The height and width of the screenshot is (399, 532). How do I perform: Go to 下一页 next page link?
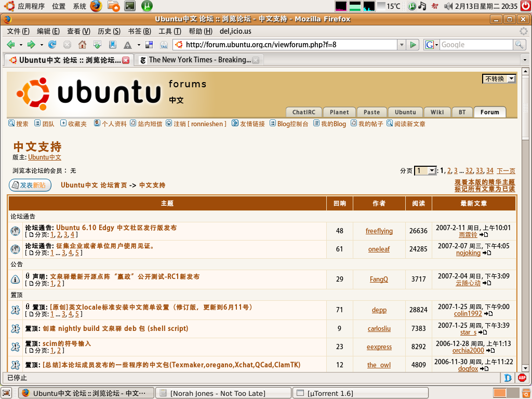506,171
